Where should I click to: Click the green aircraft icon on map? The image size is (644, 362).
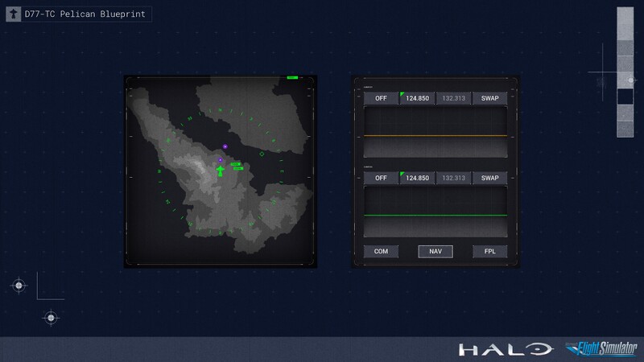220,171
